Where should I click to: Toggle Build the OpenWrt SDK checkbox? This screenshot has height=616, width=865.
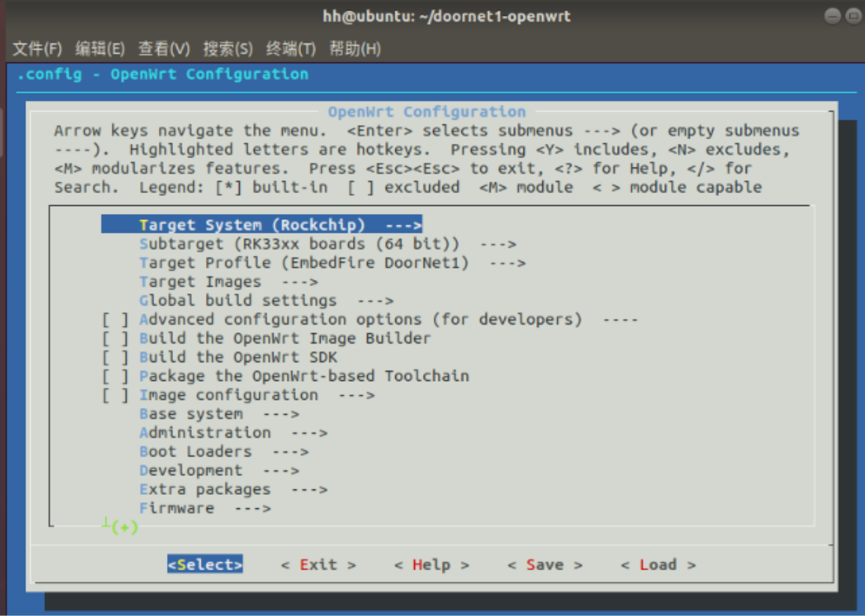coord(115,357)
